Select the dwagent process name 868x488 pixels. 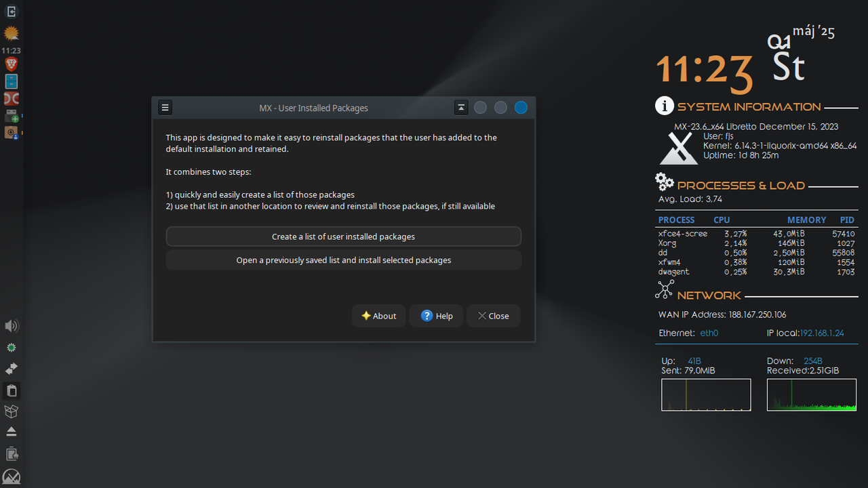tap(673, 272)
